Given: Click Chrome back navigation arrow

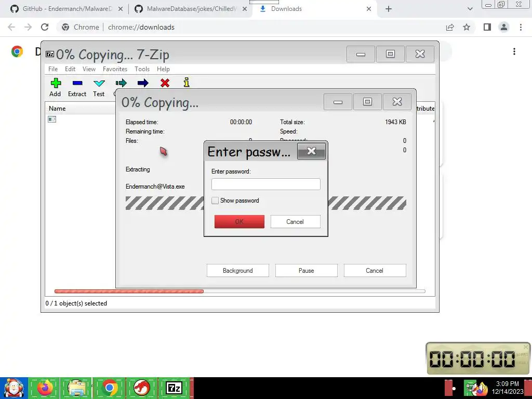Looking at the screenshot, I should (x=11, y=27).
